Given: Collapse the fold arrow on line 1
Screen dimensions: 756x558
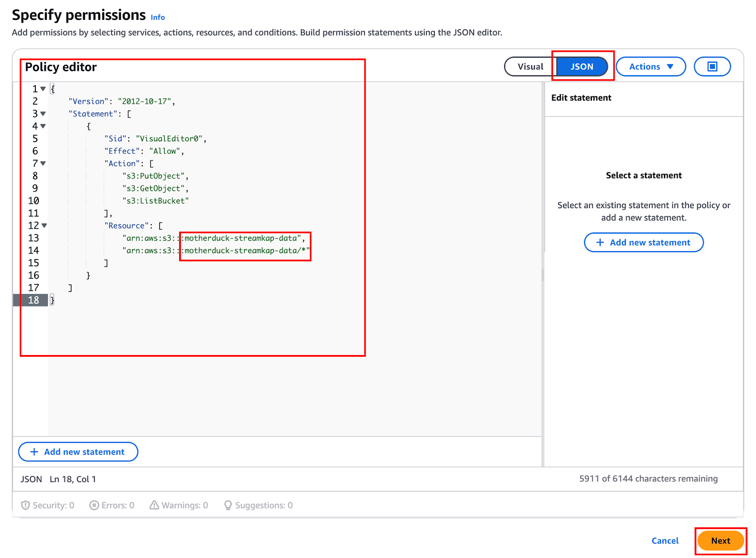Looking at the screenshot, I should click(x=43, y=89).
